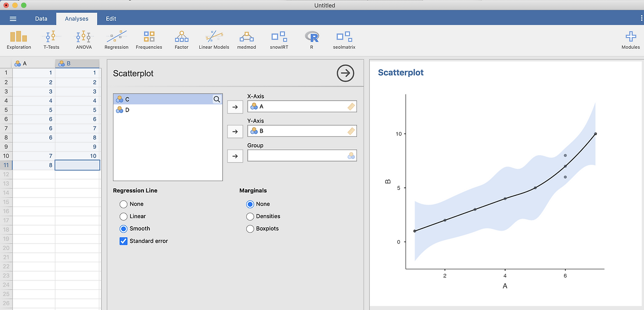
Task: Select row header 11 in the spreadsheet
Action: coord(6,165)
